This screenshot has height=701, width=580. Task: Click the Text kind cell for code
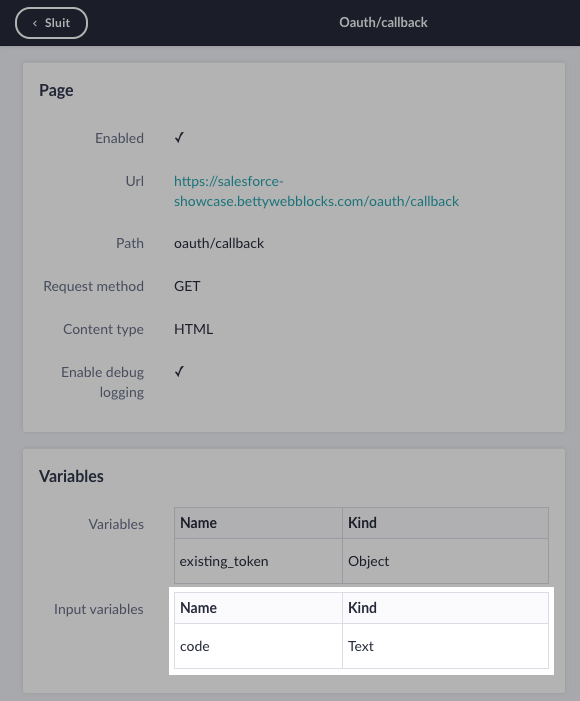[445, 646]
